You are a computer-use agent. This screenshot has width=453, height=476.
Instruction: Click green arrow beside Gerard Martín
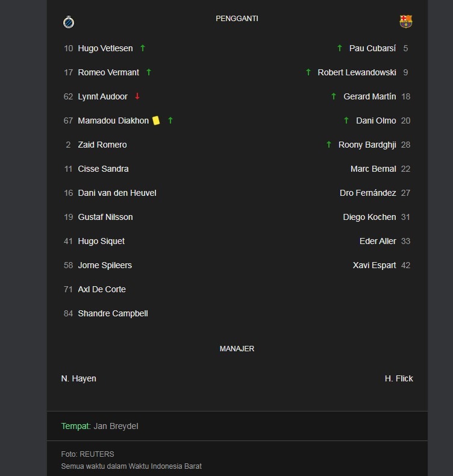tap(334, 96)
